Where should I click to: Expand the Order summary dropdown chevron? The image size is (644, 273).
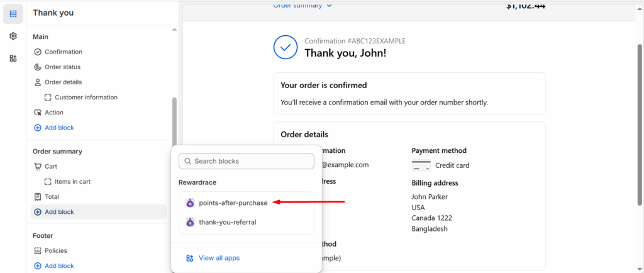pyautogui.click(x=329, y=5)
